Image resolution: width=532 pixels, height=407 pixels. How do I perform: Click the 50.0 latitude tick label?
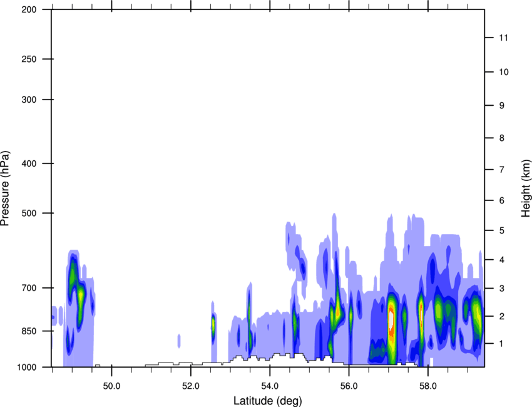point(111,386)
